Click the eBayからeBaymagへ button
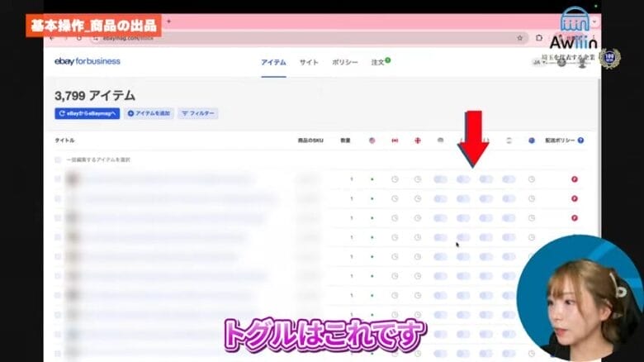This screenshot has height=362, width=644. (88, 113)
